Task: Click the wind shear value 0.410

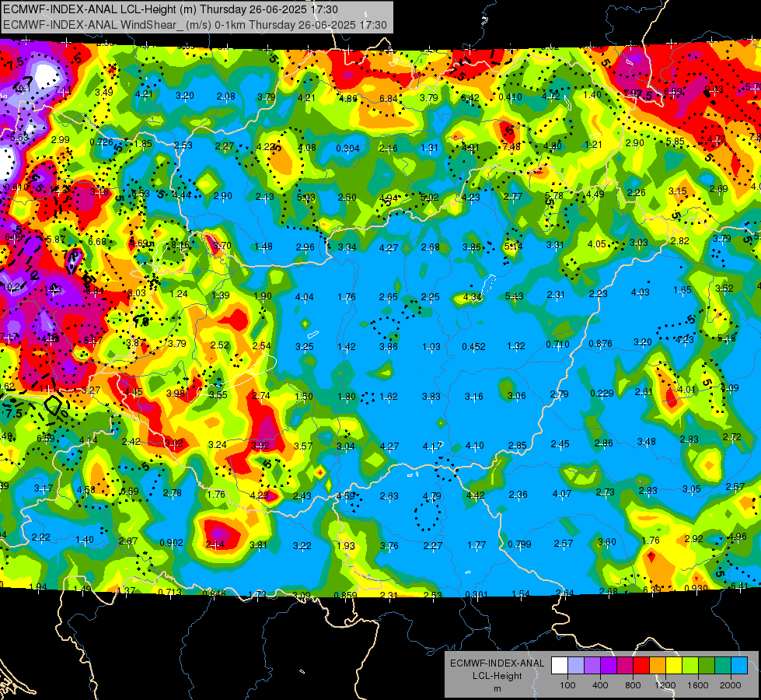Action: (x=511, y=97)
